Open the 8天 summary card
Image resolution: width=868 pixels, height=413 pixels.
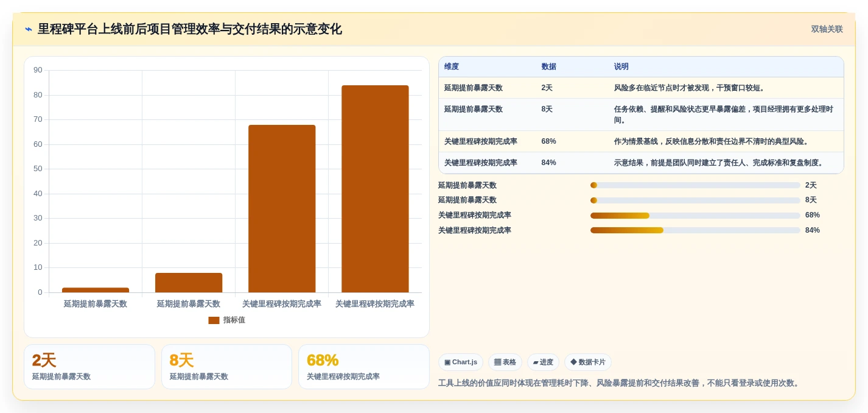point(226,367)
